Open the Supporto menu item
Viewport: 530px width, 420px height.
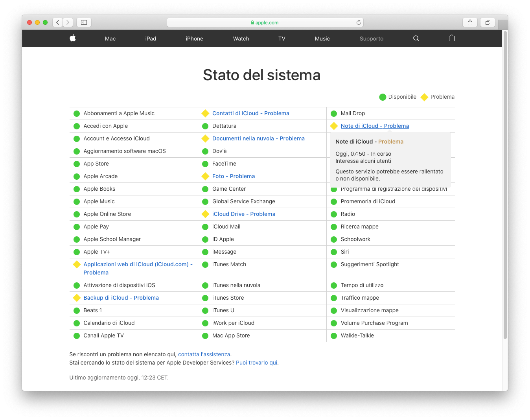371,39
